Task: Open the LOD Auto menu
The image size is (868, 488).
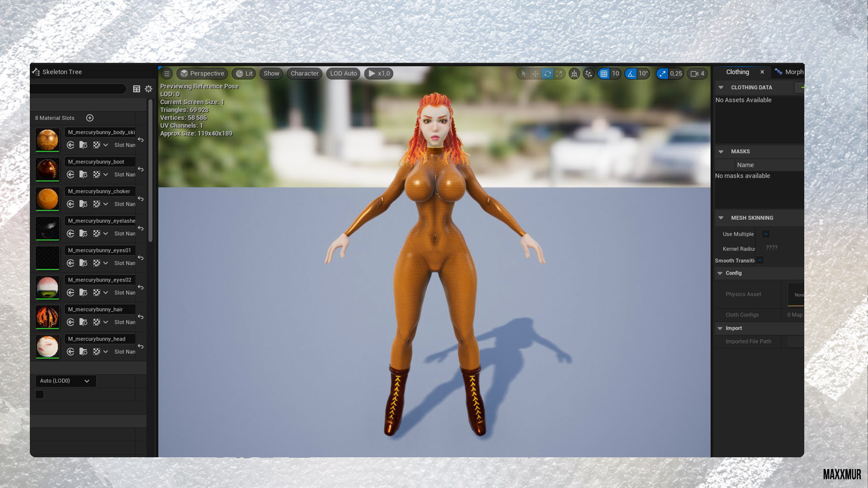Action: coord(343,74)
